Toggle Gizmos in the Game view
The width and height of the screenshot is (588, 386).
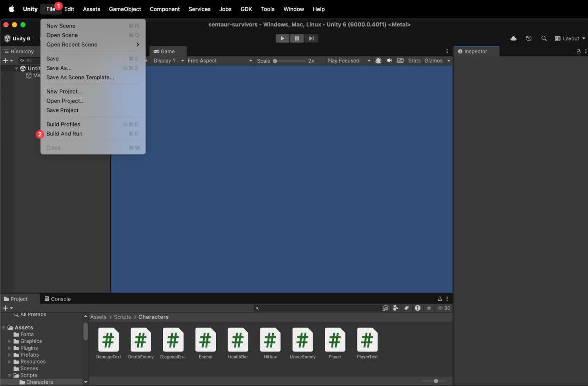click(433, 60)
